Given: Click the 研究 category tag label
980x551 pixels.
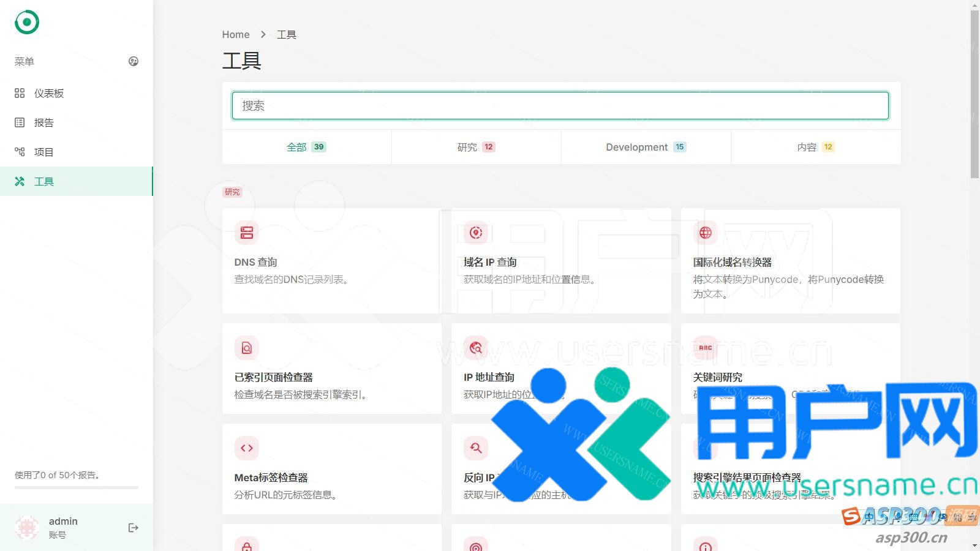Looking at the screenshot, I should (x=232, y=192).
